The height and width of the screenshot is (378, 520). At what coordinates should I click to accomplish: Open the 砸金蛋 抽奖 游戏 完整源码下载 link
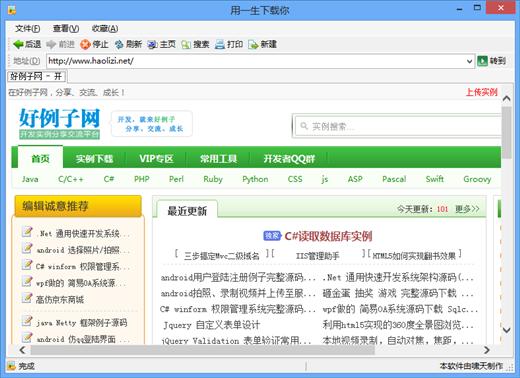398,293
